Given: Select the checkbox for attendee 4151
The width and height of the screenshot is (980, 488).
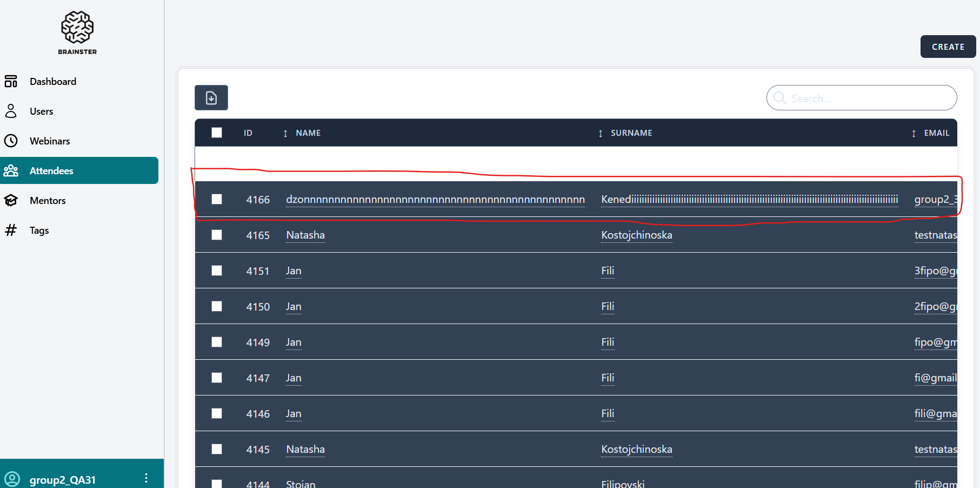Looking at the screenshot, I should [217, 271].
